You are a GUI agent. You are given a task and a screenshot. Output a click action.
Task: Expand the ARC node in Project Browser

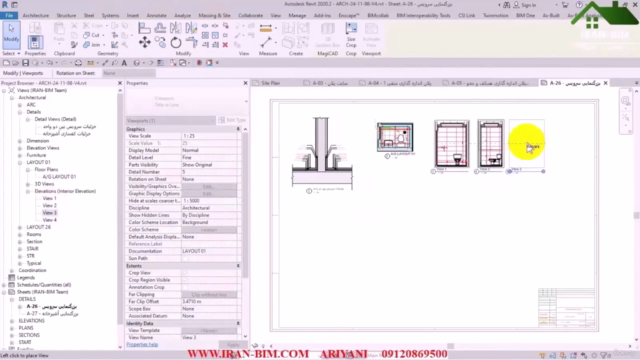20,105
